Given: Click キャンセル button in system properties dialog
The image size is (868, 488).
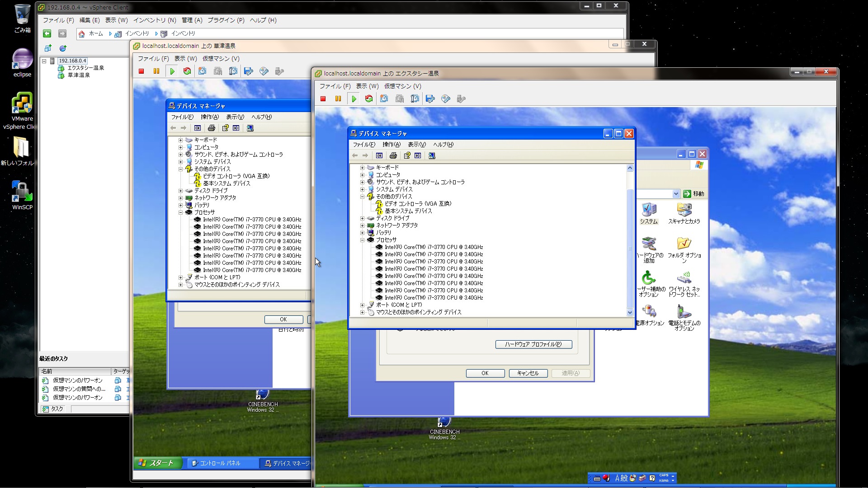Looking at the screenshot, I should pos(528,373).
